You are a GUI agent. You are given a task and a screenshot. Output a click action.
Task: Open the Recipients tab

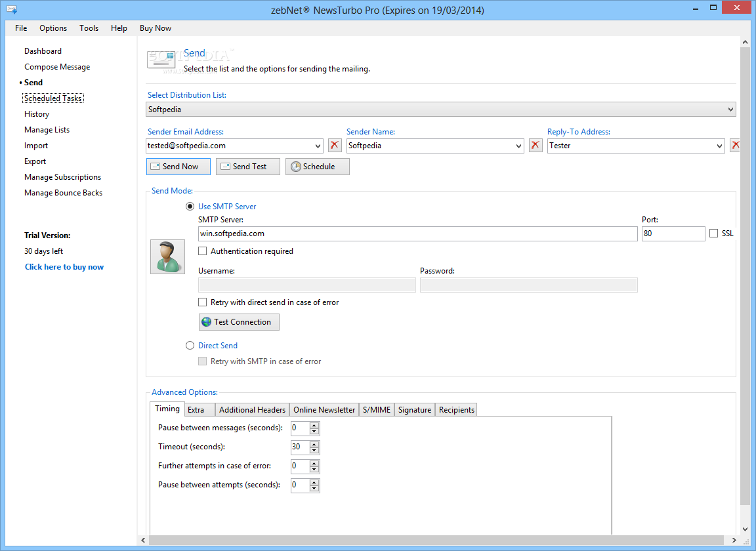click(456, 410)
